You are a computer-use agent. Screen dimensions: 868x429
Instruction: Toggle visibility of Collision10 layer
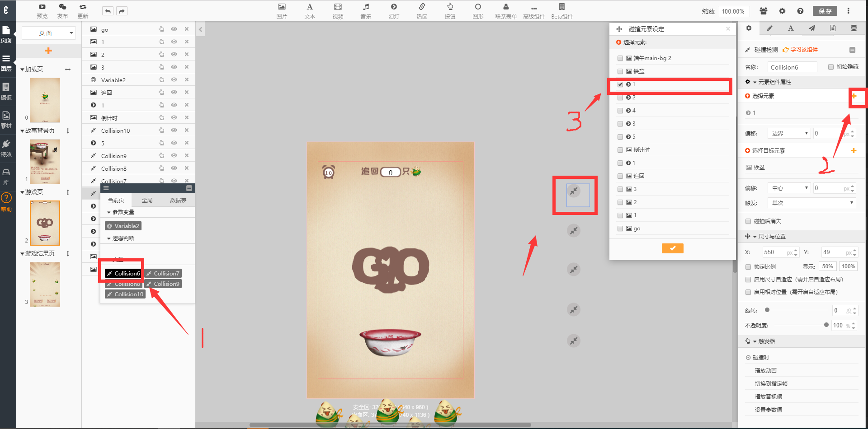point(174,130)
